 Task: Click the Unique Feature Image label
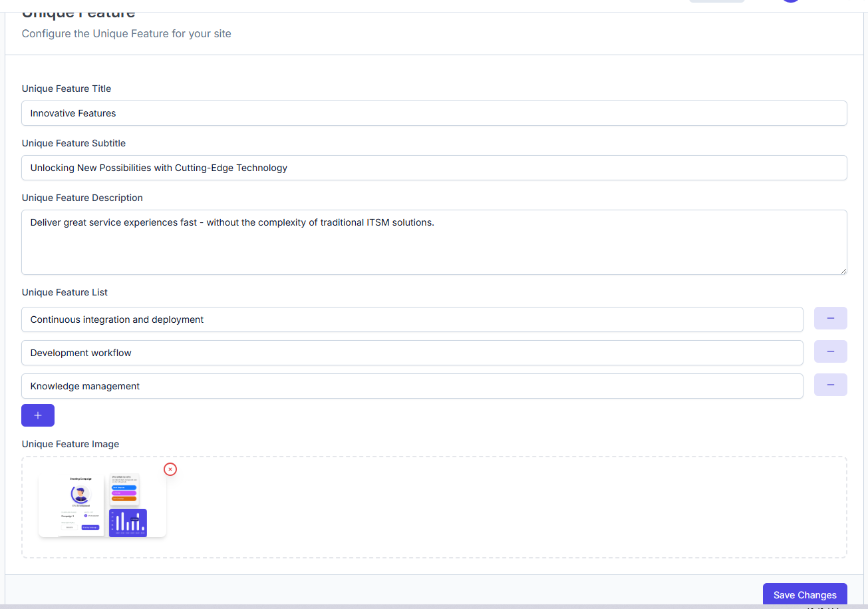tap(71, 444)
